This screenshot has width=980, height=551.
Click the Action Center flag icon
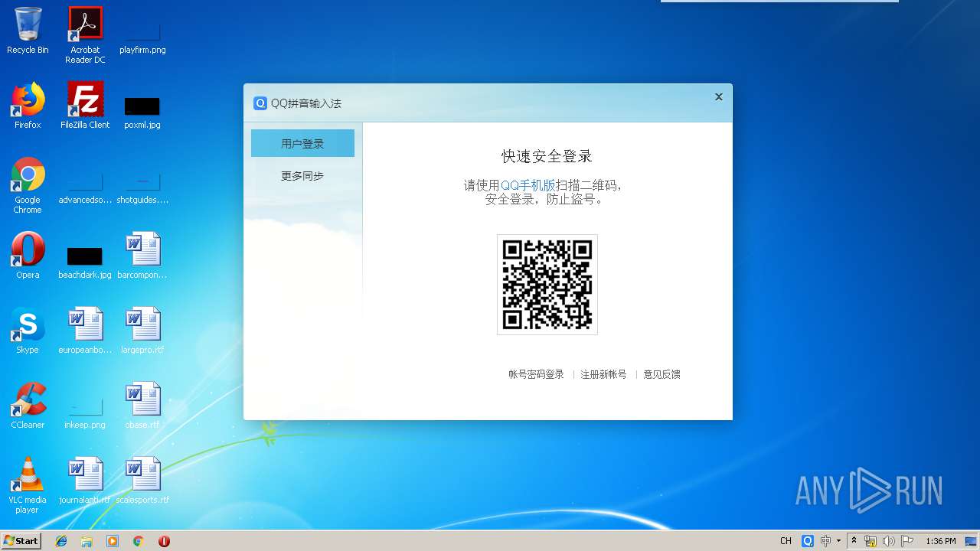pos(907,541)
